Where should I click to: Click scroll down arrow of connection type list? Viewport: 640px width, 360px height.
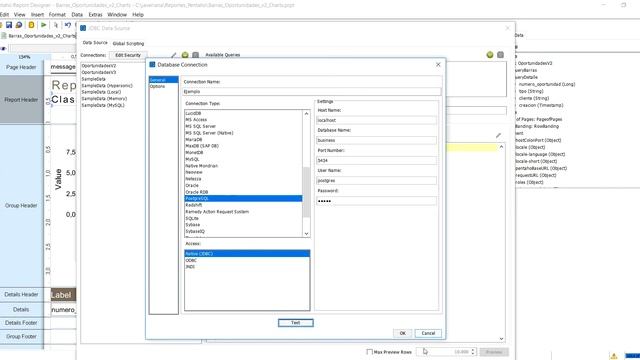[306, 233]
